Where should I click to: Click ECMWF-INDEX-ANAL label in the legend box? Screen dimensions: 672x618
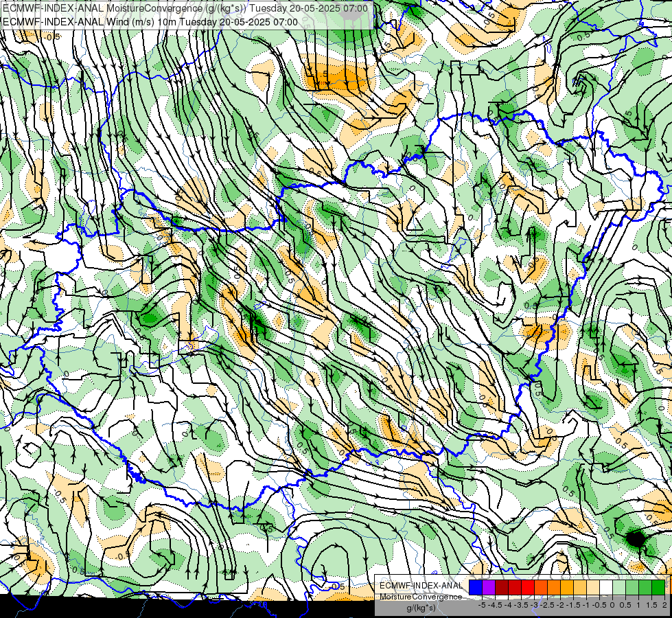pyautogui.click(x=421, y=586)
